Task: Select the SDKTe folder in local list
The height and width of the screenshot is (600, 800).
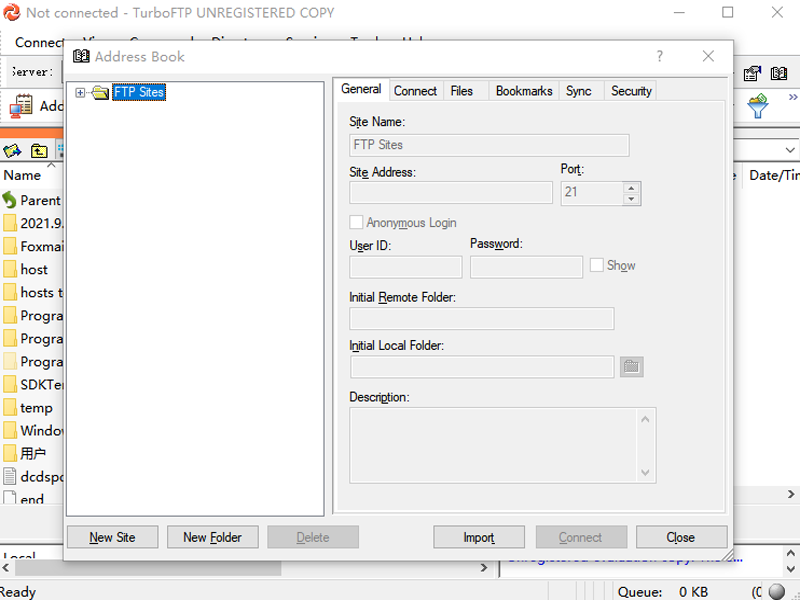Action: (33, 384)
